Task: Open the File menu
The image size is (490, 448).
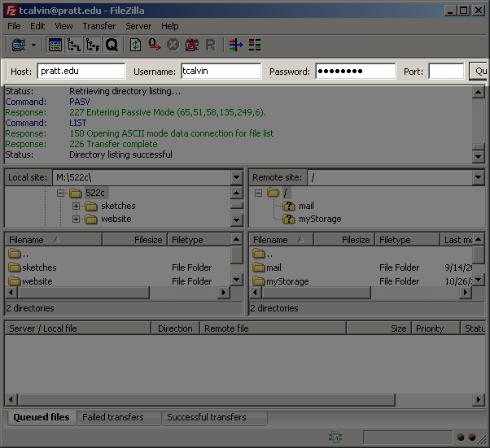Action: pos(14,26)
